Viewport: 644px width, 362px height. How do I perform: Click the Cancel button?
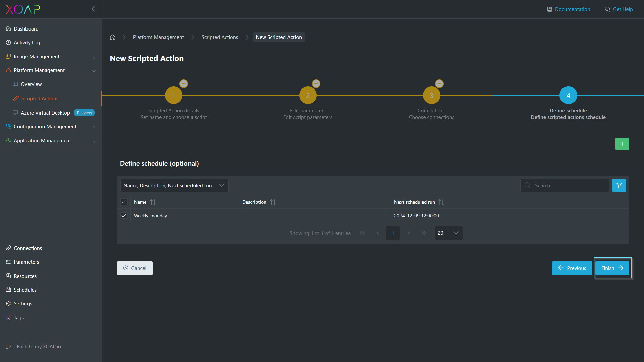(x=135, y=268)
